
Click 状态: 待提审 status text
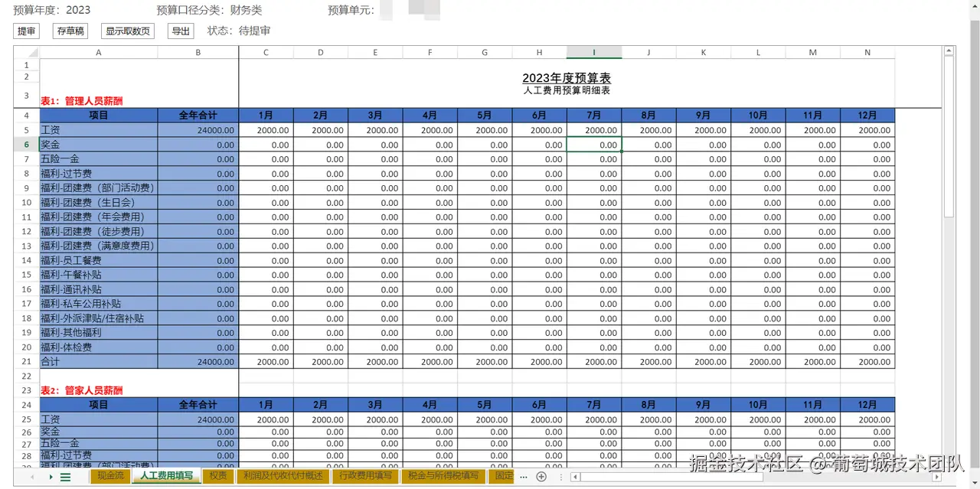point(239,31)
